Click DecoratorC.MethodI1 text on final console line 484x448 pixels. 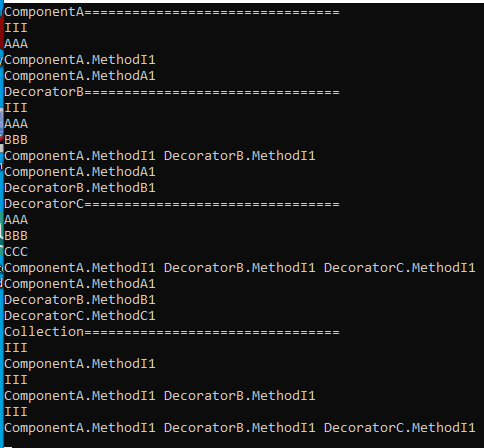400,428
